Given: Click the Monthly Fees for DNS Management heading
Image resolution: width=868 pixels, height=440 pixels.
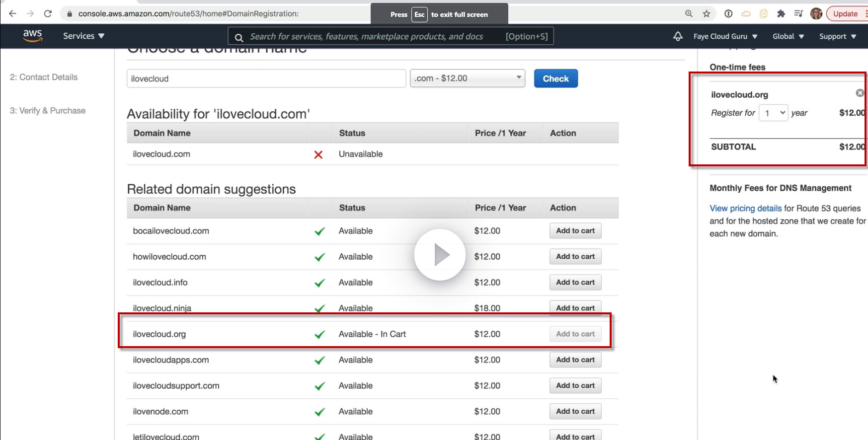Looking at the screenshot, I should (x=781, y=188).
